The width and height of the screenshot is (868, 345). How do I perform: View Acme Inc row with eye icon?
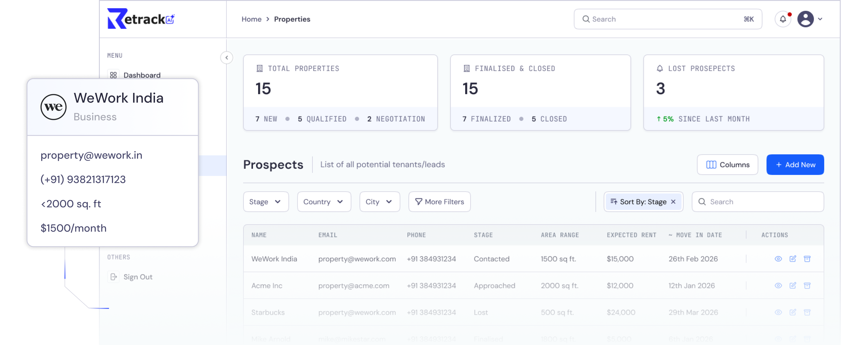[x=778, y=286]
